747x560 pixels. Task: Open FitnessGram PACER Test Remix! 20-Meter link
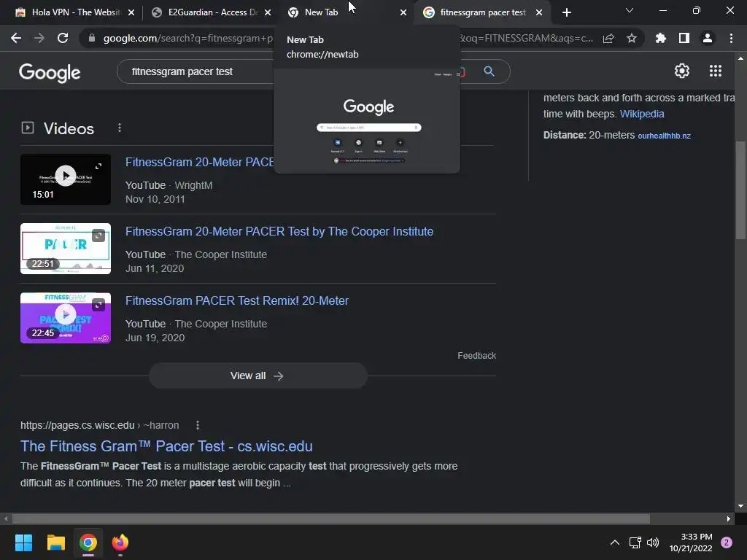pos(237,300)
